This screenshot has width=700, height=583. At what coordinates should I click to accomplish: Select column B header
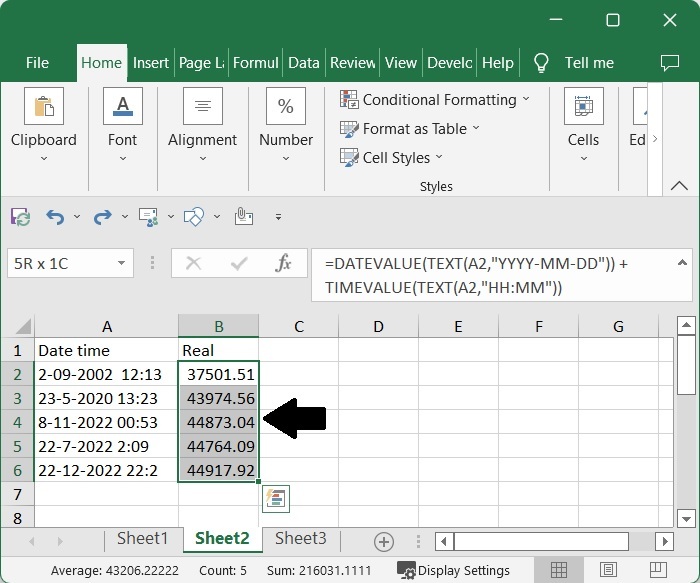(x=219, y=326)
